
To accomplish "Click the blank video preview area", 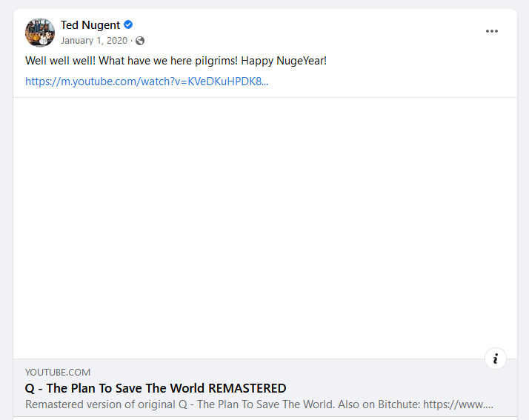I will pos(264,228).
